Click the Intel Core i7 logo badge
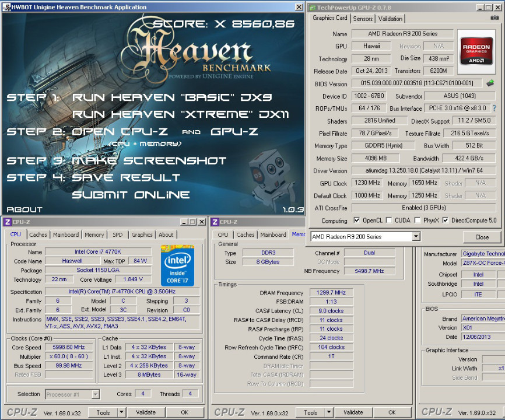The height and width of the screenshot is (420, 505). 177,265
